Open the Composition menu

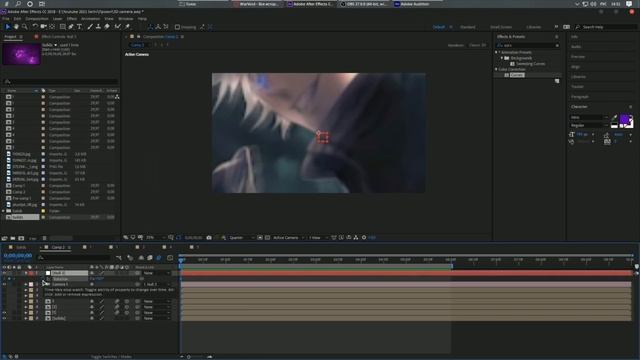pos(37,19)
